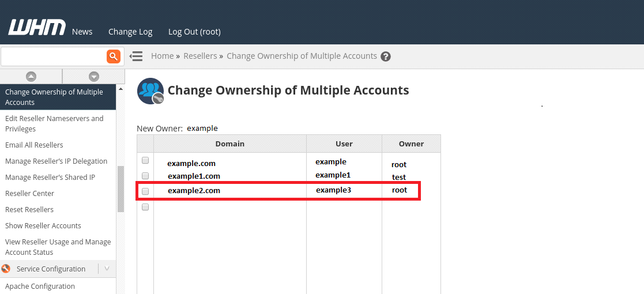Check the box for example2.com
644x294 pixels.
[145, 191]
